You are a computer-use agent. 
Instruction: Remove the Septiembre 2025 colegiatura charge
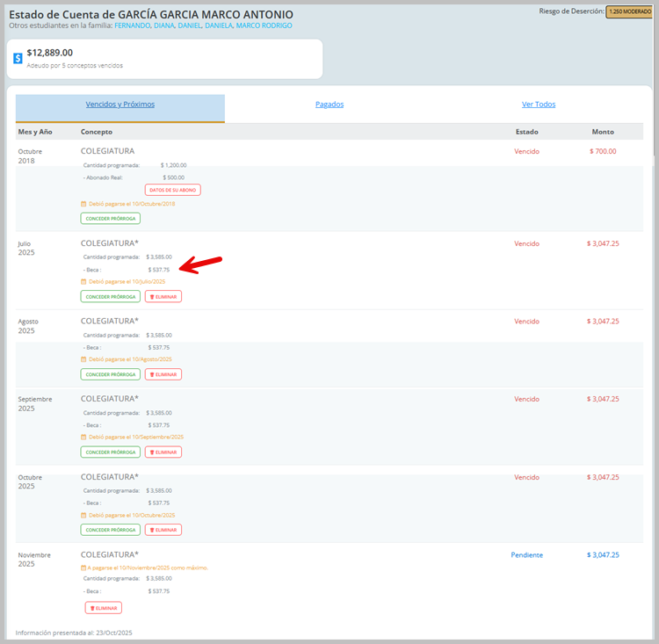pyautogui.click(x=163, y=452)
